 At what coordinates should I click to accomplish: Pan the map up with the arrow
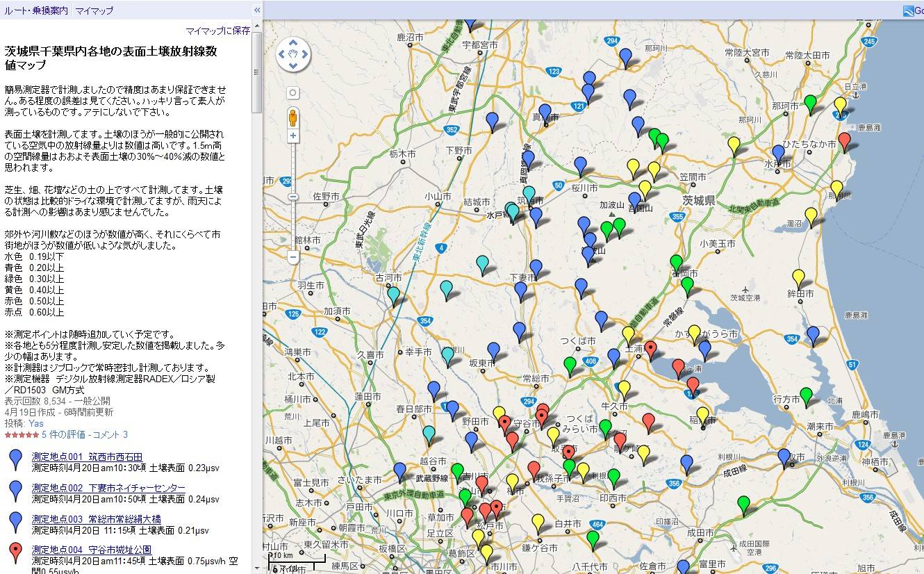pyautogui.click(x=293, y=43)
